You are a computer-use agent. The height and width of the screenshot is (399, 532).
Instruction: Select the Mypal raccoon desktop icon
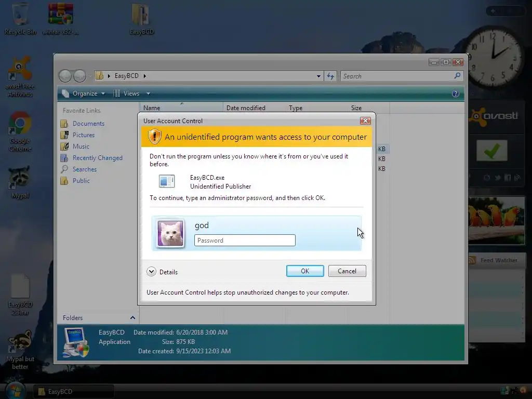point(20,182)
